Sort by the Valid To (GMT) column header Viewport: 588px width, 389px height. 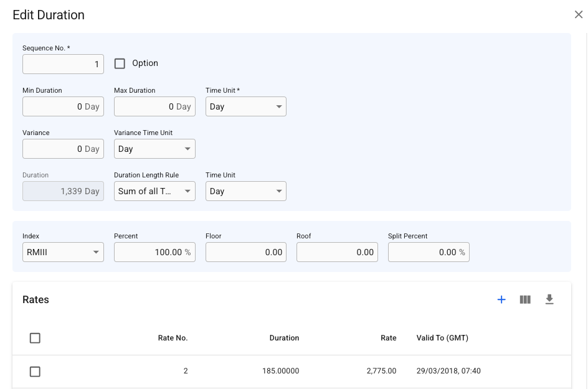442,338
